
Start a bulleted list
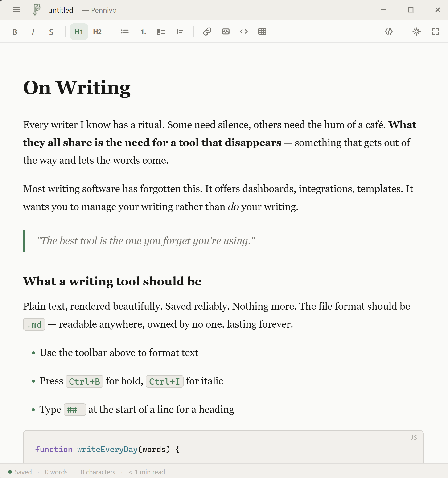125,32
